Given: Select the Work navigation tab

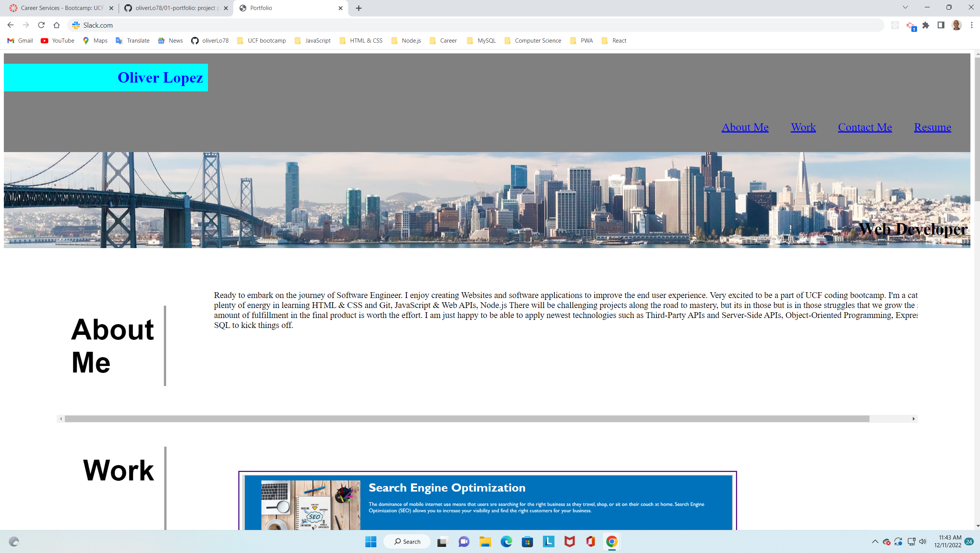Looking at the screenshot, I should [803, 127].
